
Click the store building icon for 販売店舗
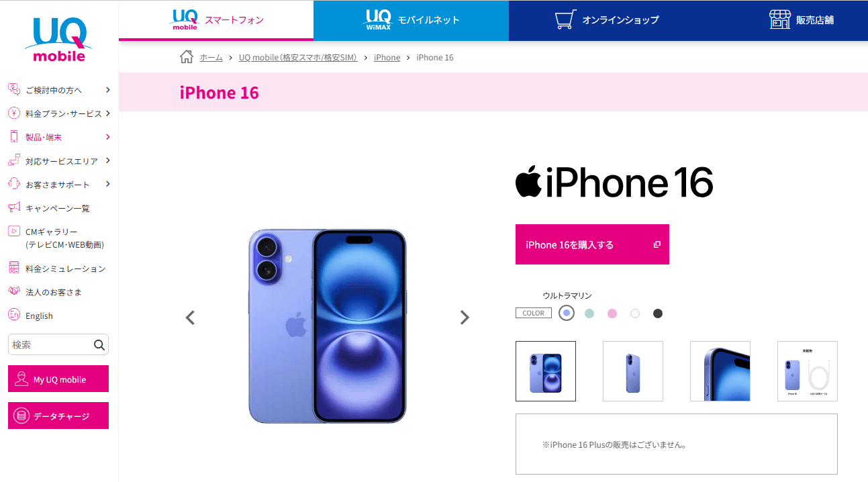779,19
